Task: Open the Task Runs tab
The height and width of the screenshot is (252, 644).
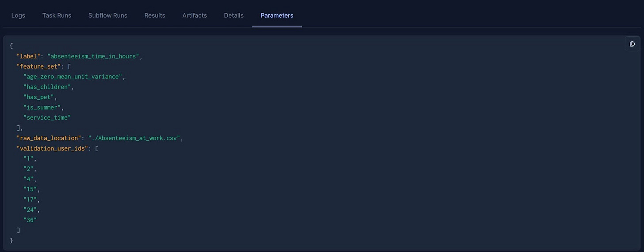Action: click(57, 15)
